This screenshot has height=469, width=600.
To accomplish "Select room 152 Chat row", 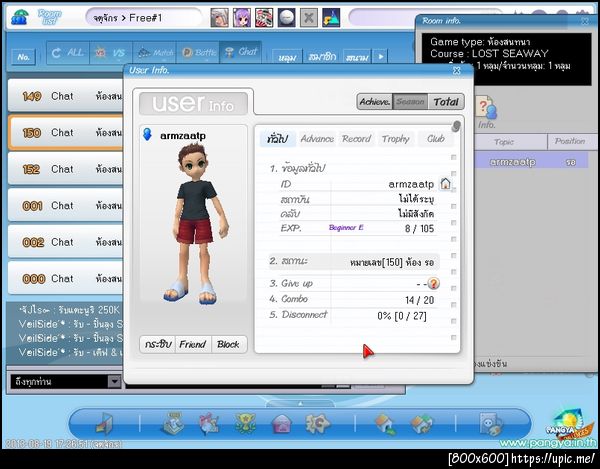I will click(66, 169).
